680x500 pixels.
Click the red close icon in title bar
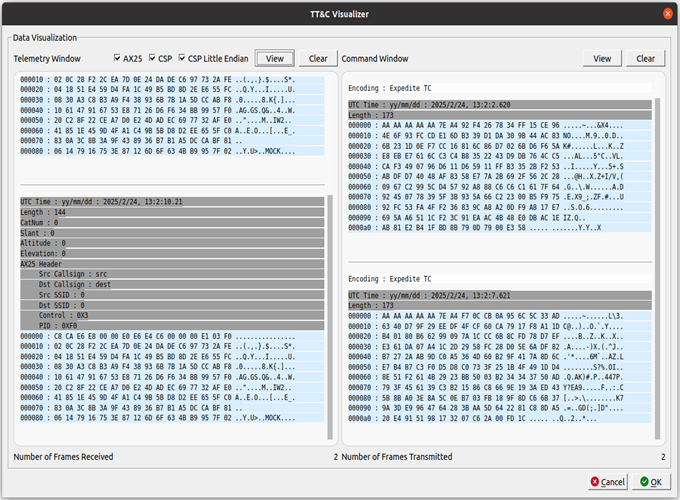(x=668, y=14)
